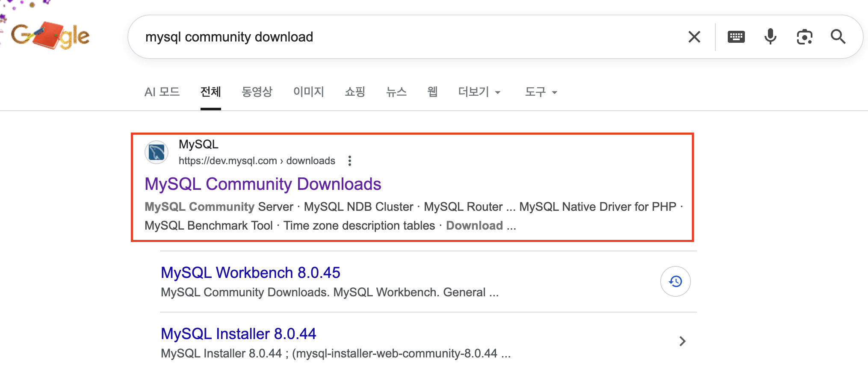Open MySQL Workbench 8.0.45 sublink
Screen dimensions: 868x366
point(251,273)
